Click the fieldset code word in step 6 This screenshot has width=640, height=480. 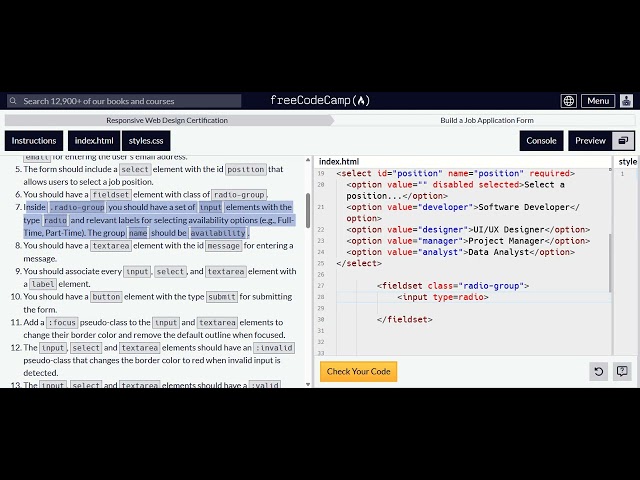click(x=111, y=195)
